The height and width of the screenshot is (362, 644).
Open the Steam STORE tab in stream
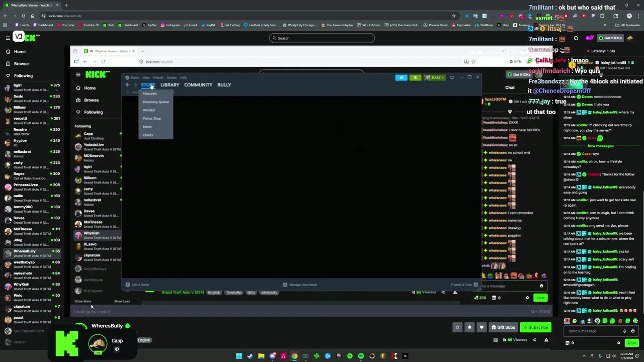click(148, 85)
